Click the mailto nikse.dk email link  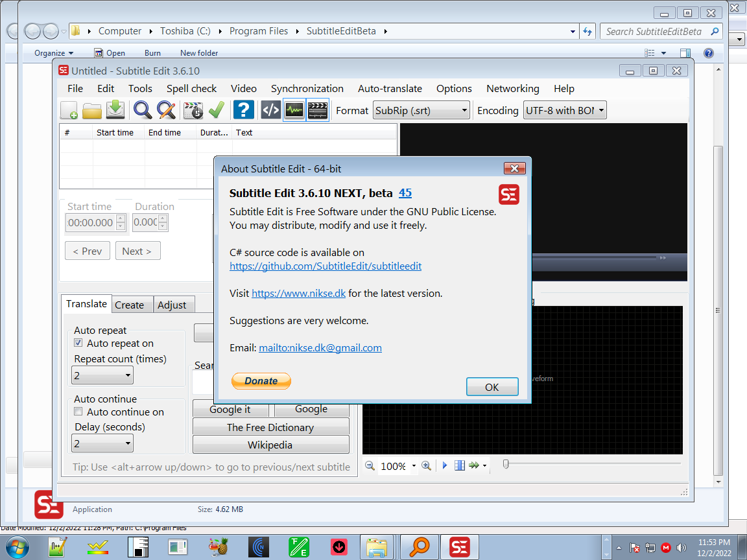coord(320,347)
